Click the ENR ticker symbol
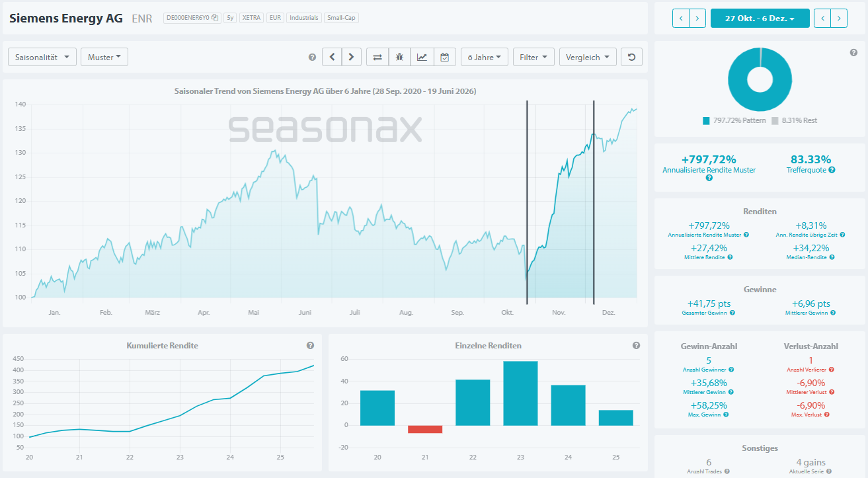The width and height of the screenshot is (868, 478). (x=142, y=19)
